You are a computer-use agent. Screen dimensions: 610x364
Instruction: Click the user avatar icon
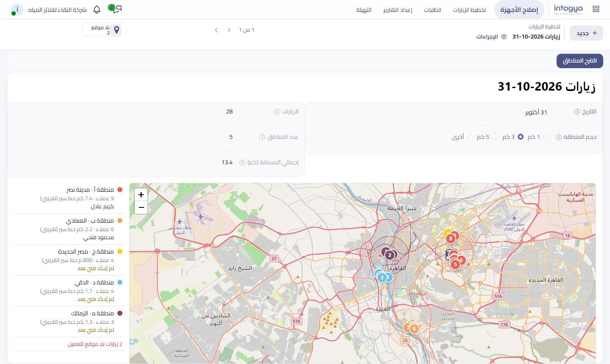tap(17, 9)
